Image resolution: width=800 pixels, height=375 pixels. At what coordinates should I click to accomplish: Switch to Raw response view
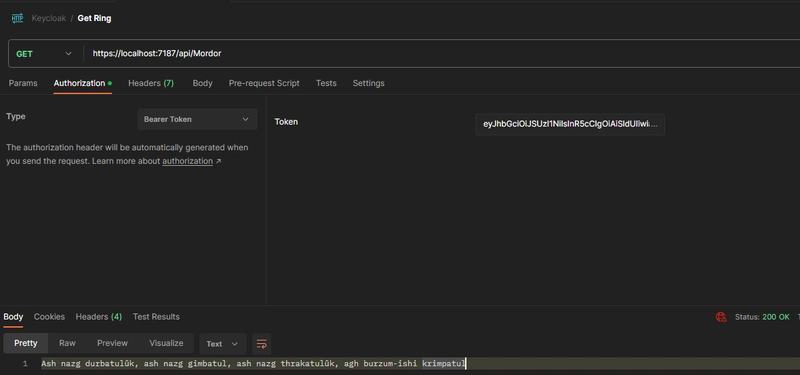click(x=67, y=343)
